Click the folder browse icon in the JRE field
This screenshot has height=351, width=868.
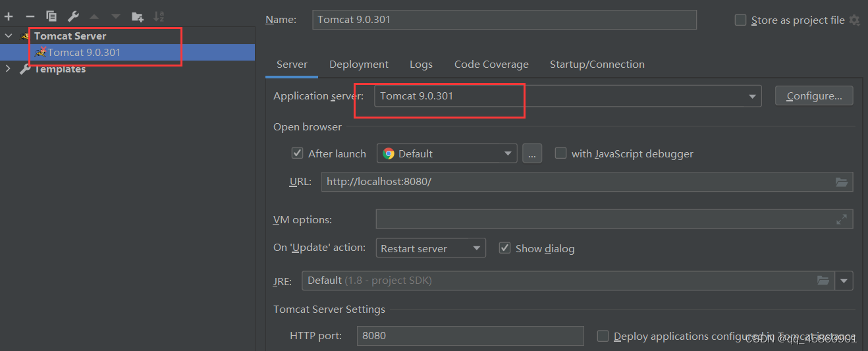(x=823, y=281)
